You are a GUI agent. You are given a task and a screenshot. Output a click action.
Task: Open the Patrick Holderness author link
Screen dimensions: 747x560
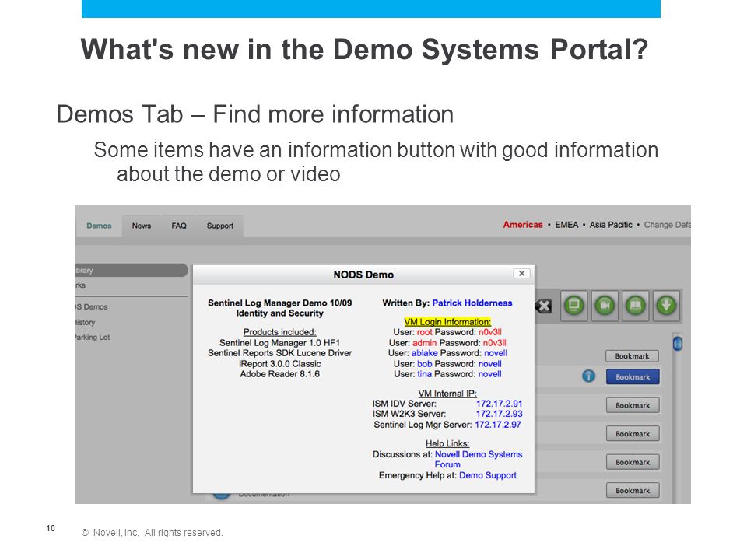pyautogui.click(x=472, y=303)
